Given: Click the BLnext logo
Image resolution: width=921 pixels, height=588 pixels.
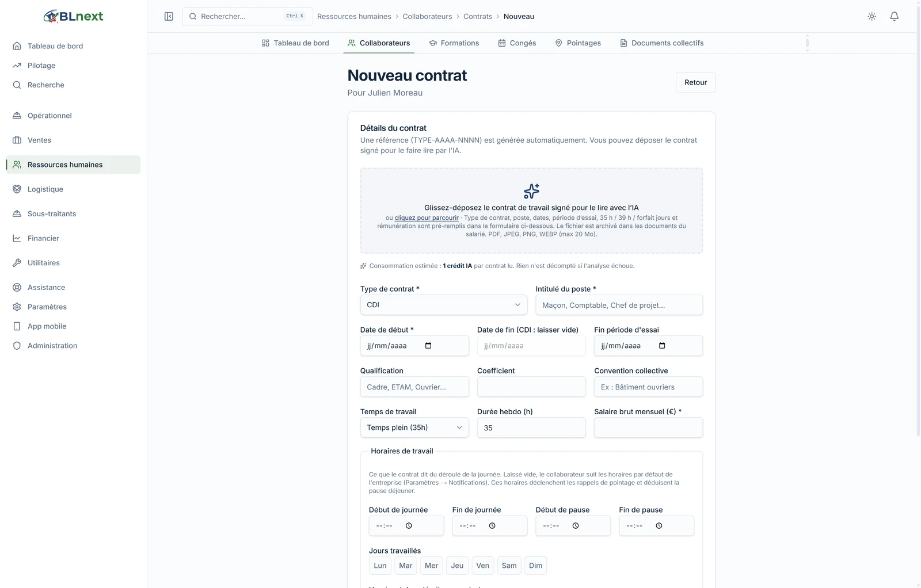Looking at the screenshot, I should (73, 16).
